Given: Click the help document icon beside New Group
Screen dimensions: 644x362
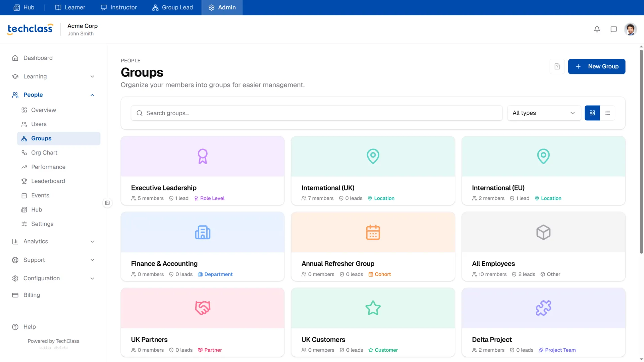Looking at the screenshot, I should 557,66.
